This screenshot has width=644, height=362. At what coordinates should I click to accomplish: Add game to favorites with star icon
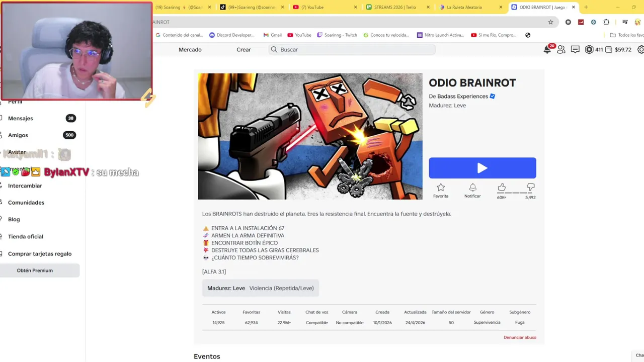pos(441,187)
